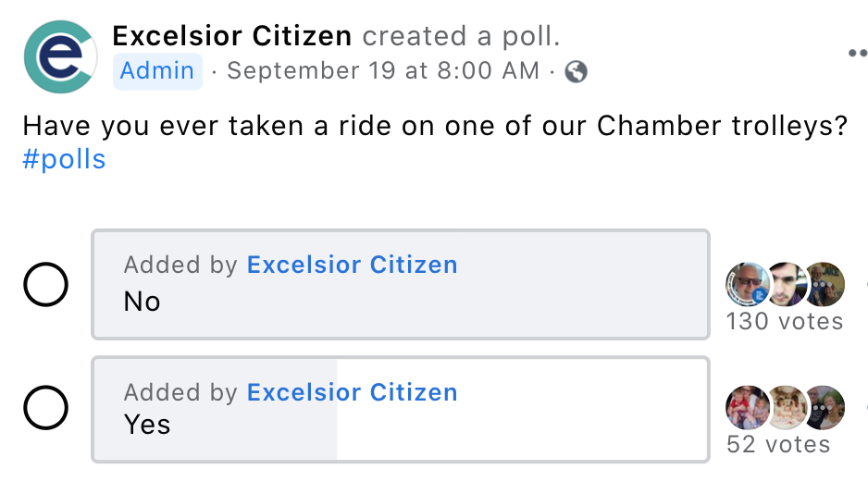Click the #polls hashtag link
The width and height of the screenshot is (868, 494).
(64, 159)
